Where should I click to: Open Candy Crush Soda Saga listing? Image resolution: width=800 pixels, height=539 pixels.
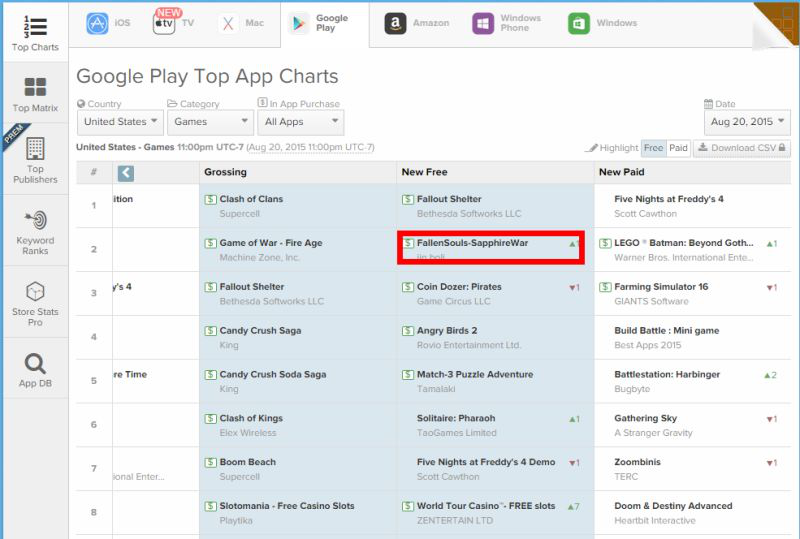(272, 375)
